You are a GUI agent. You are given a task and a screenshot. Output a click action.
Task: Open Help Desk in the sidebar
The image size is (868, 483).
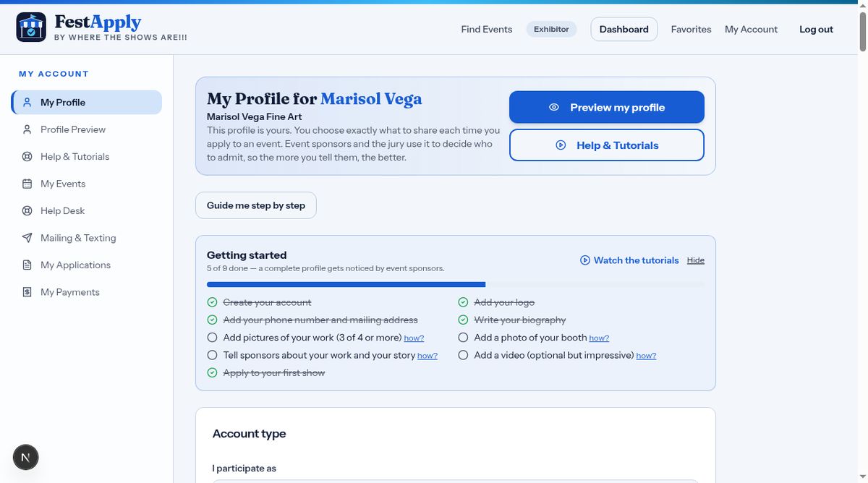87,210
